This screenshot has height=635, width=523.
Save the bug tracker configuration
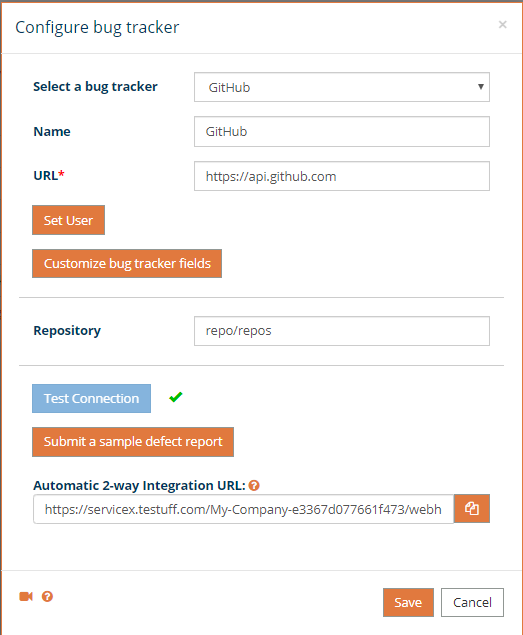point(408,603)
